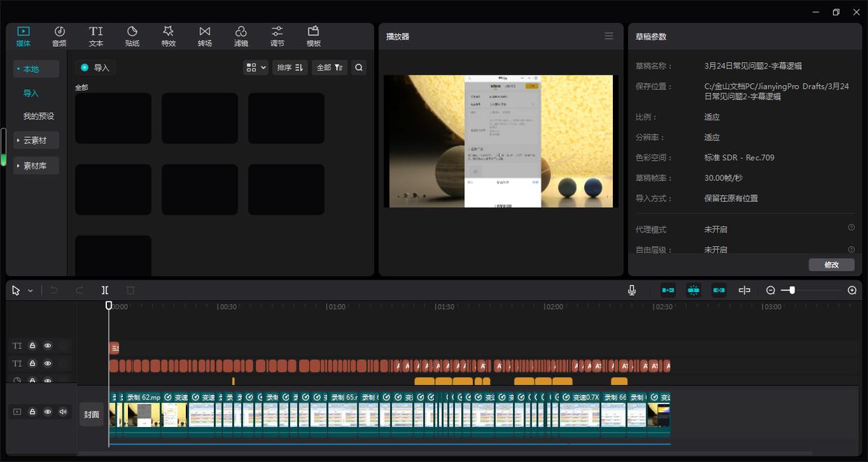Toggle the clip linkage button
Screen dimensions: 868x462
pos(719,290)
